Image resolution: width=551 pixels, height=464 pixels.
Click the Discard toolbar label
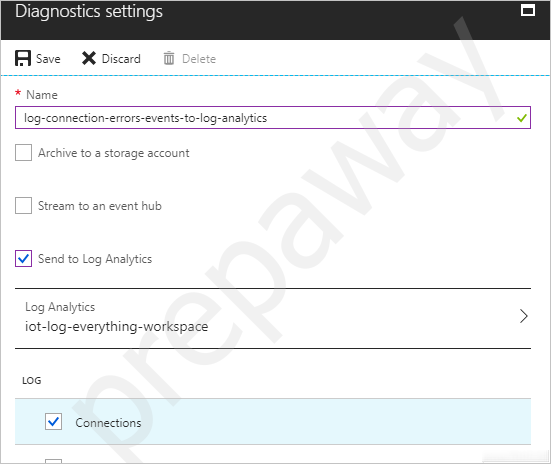(121, 59)
